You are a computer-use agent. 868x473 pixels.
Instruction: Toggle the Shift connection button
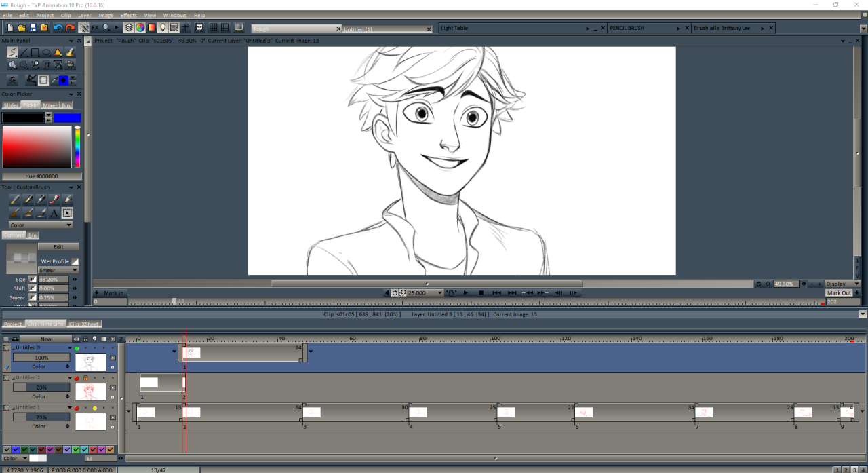pyautogui.click(x=32, y=288)
